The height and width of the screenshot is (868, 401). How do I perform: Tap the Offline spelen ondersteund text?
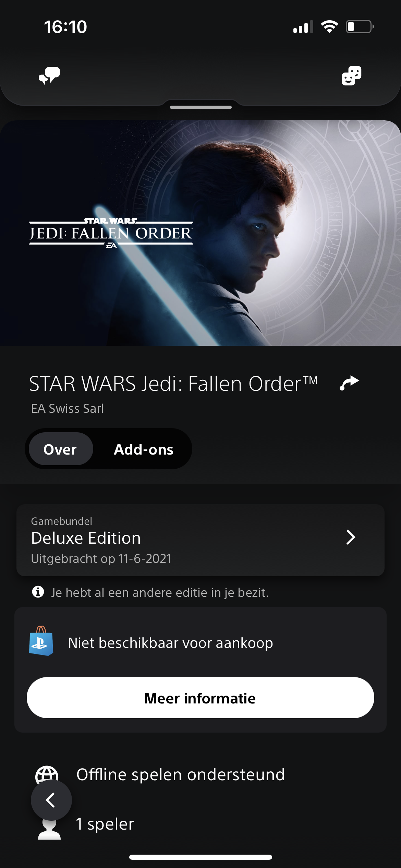click(x=181, y=775)
